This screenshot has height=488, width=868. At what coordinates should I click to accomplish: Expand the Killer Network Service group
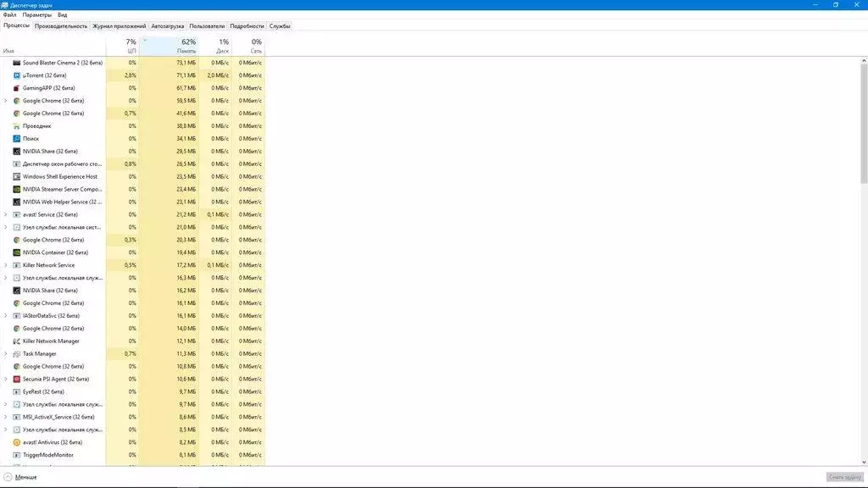[x=6, y=265]
